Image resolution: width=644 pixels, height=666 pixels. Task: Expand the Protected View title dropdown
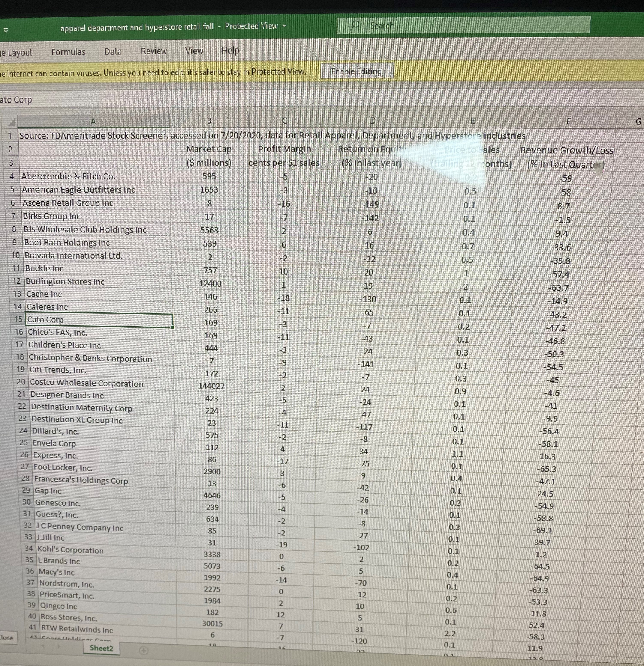[x=284, y=26]
